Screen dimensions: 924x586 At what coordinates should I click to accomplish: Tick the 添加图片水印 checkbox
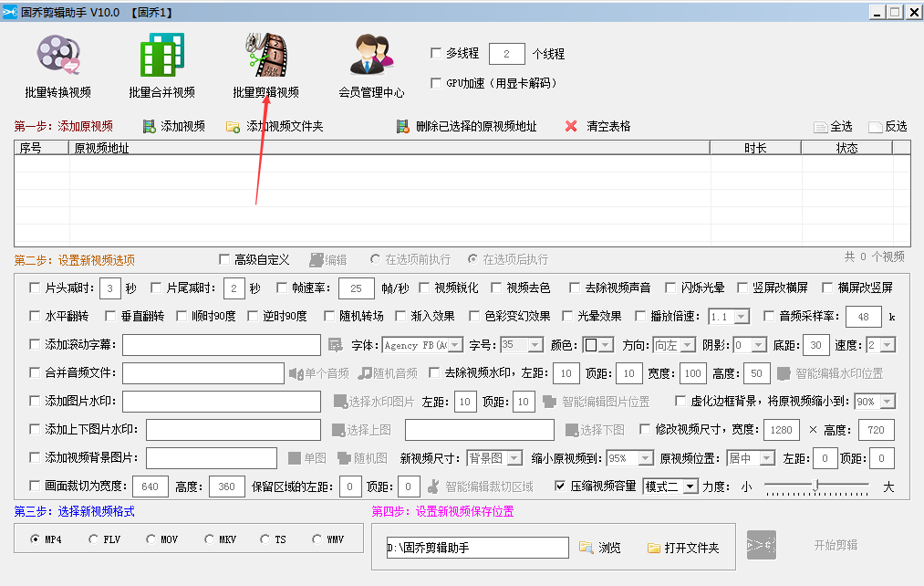(x=34, y=401)
